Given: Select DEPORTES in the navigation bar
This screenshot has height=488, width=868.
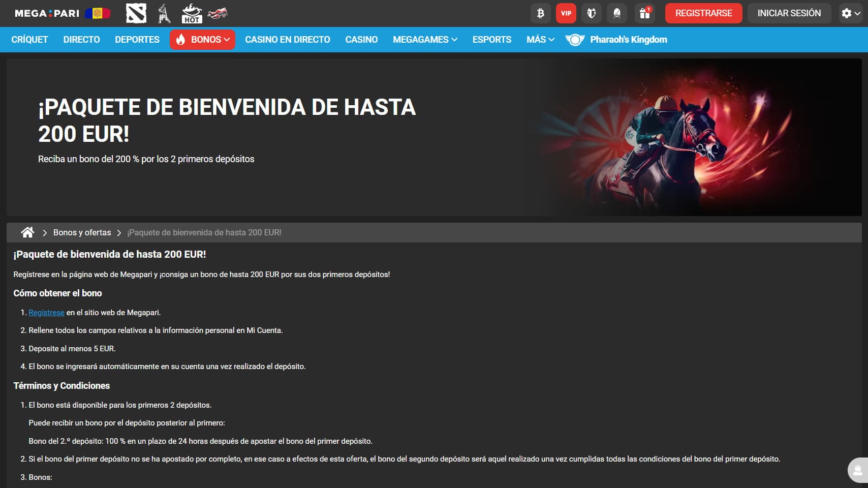Looking at the screenshot, I should point(137,40).
